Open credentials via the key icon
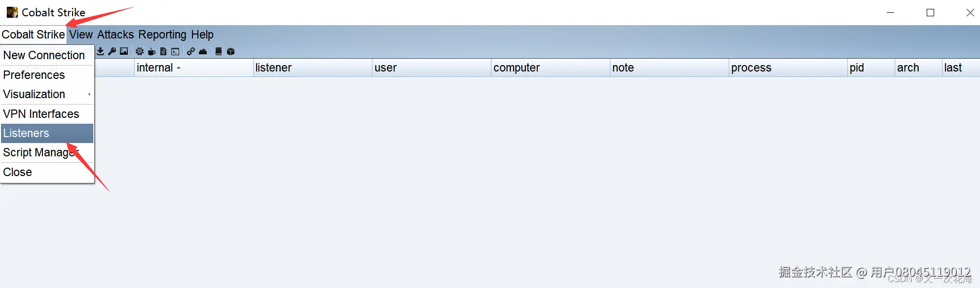The image size is (980, 288). (112, 51)
